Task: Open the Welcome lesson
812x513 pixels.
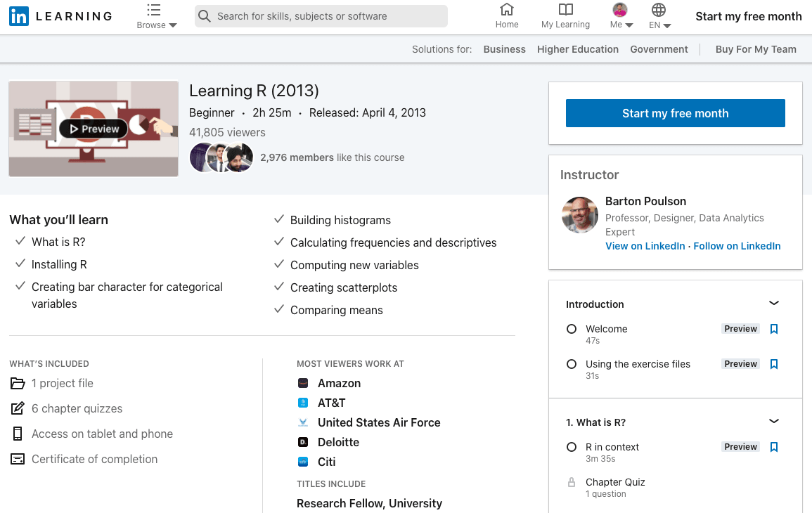Action: 607,329
